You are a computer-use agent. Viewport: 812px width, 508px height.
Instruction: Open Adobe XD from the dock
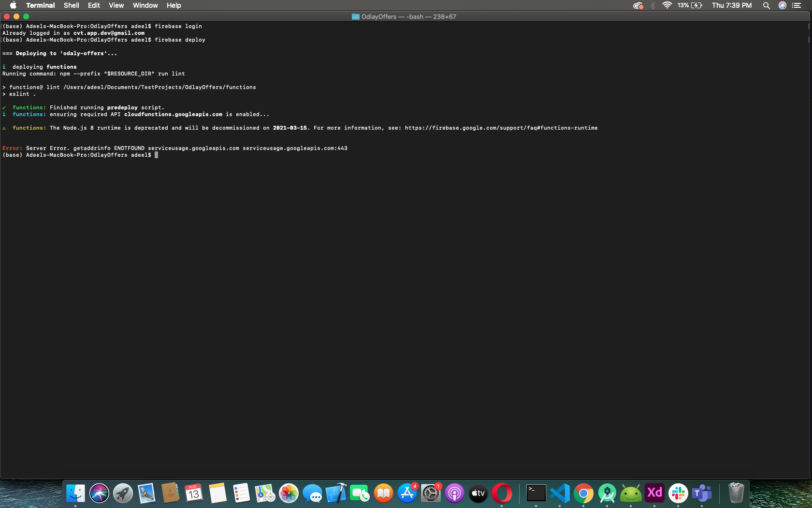click(x=654, y=493)
